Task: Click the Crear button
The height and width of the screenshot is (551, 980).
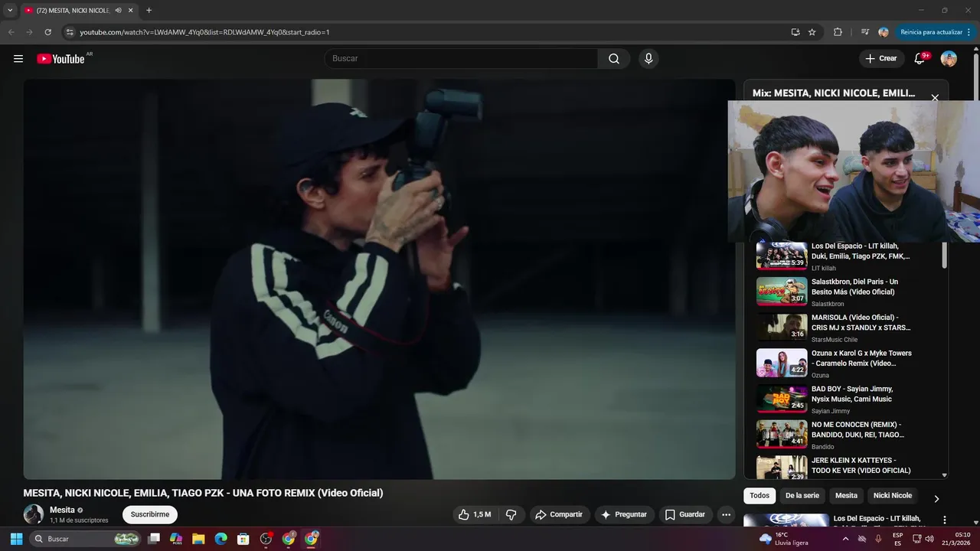Action: 880,59
